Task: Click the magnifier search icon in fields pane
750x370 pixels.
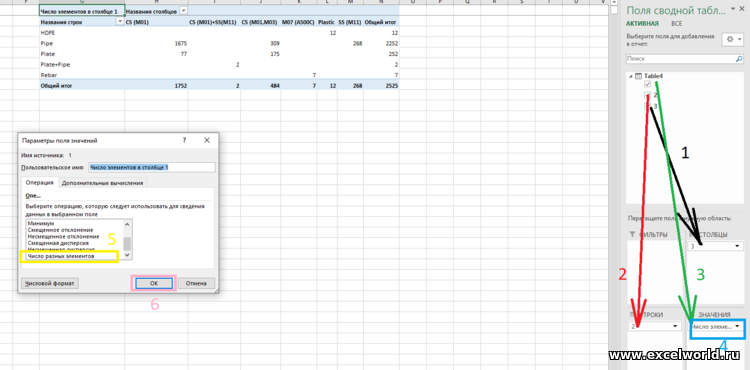Action: [x=739, y=59]
